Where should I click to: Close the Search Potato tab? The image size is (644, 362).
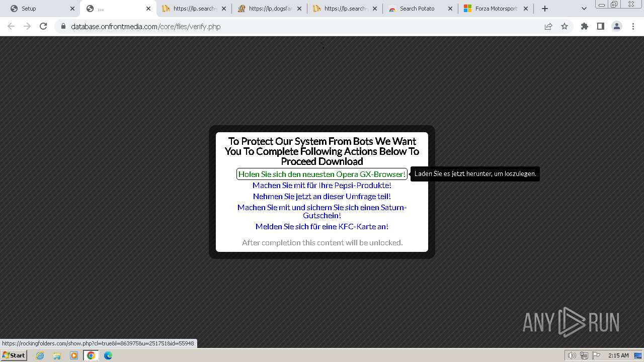click(450, 9)
